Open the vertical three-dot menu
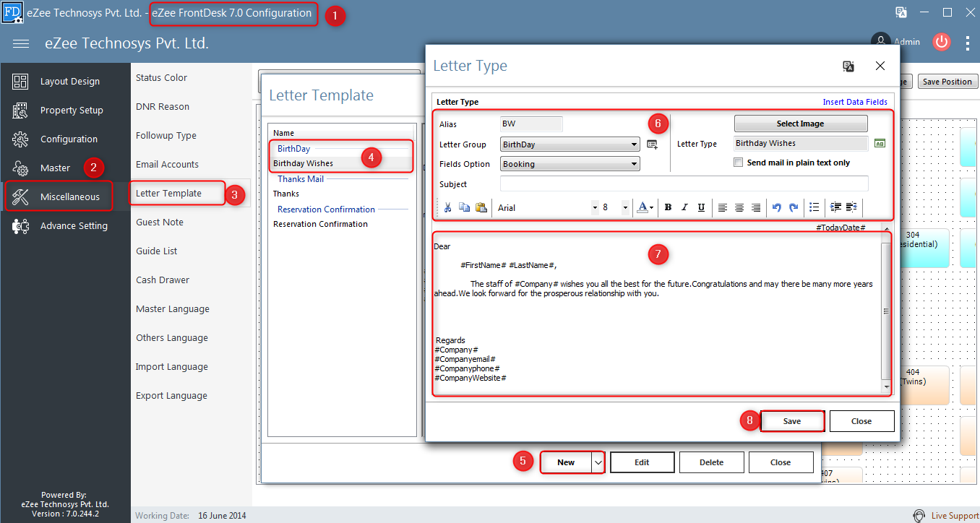Image resolution: width=980 pixels, height=523 pixels. click(x=968, y=43)
